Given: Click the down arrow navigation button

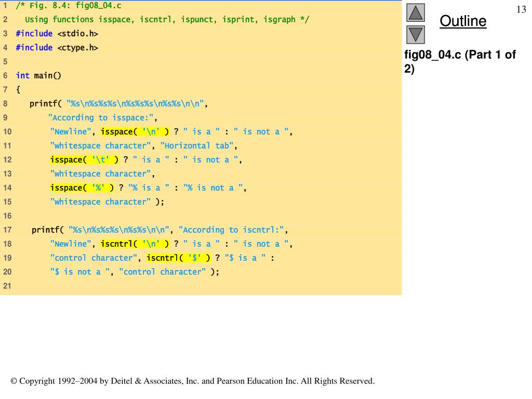Looking at the screenshot, I should [416, 35].
